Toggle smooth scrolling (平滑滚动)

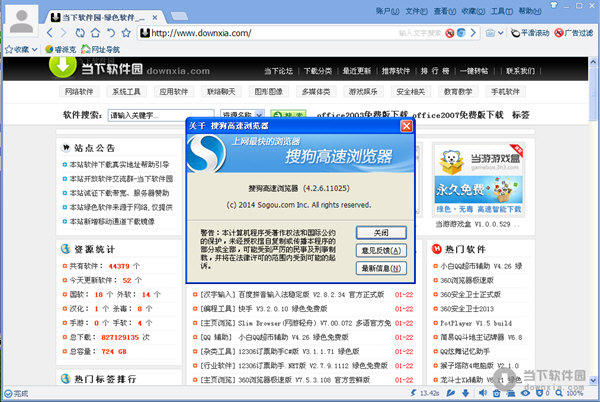pyautogui.click(x=530, y=33)
